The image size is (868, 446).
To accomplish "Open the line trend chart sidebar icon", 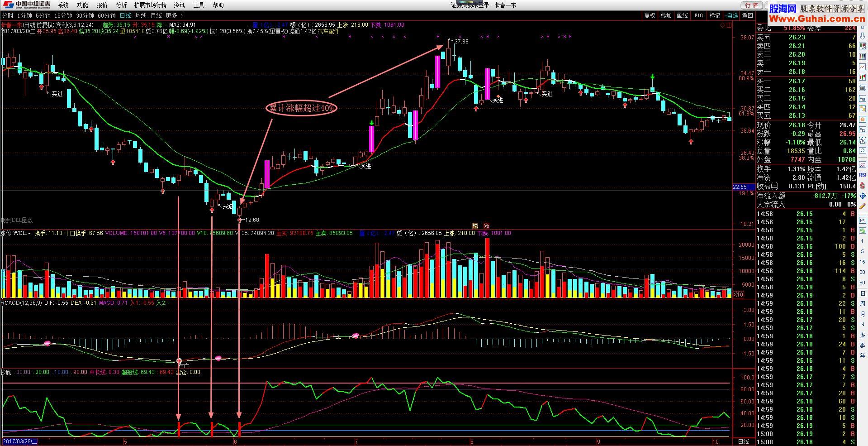I will pos(863,67).
